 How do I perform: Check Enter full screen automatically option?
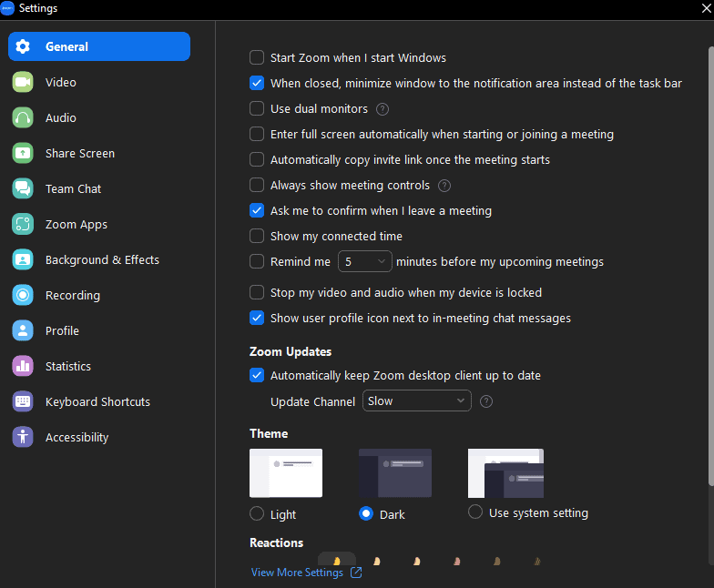coord(257,134)
